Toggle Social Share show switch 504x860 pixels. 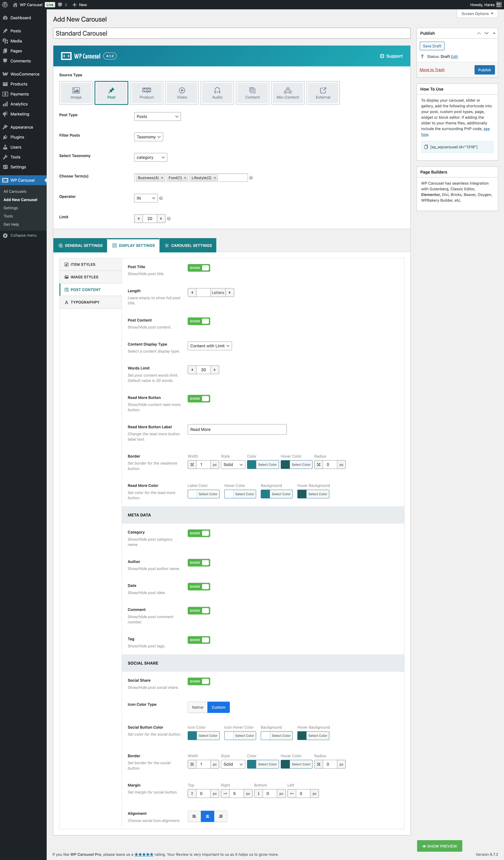coord(199,682)
